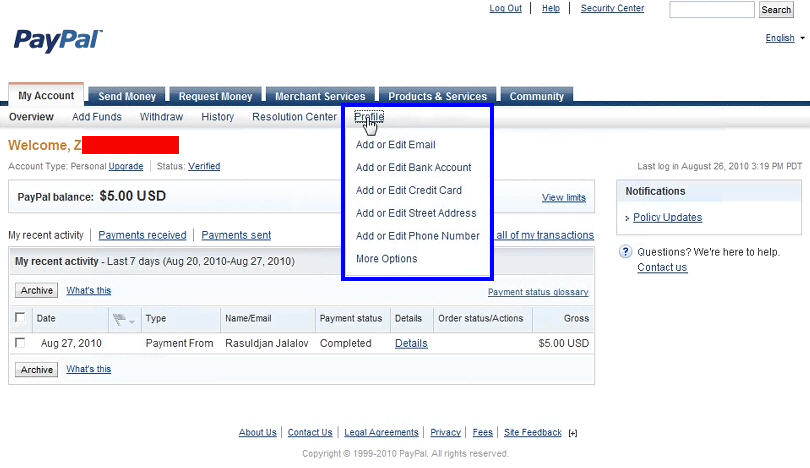Click the English language link
810x468 pixels.
tap(780, 38)
